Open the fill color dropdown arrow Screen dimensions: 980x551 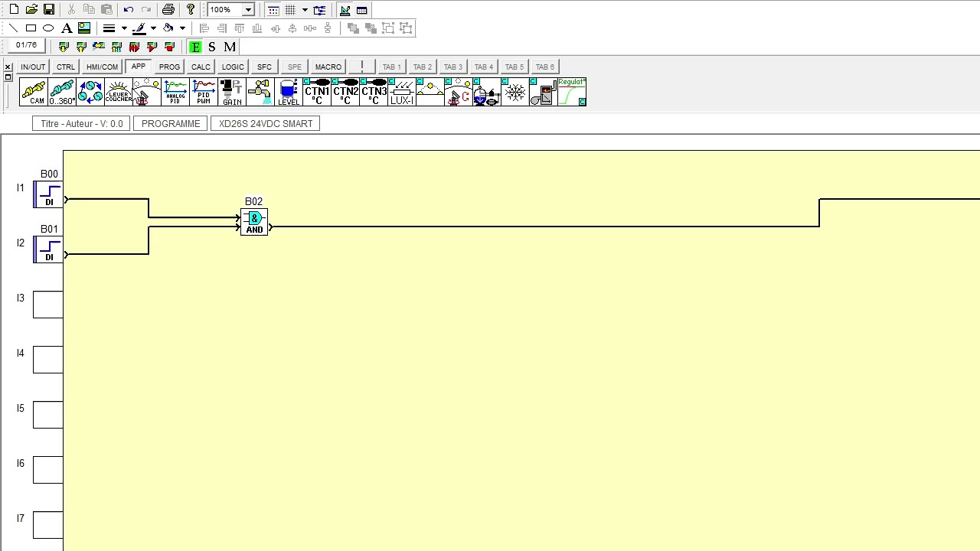coord(182,28)
